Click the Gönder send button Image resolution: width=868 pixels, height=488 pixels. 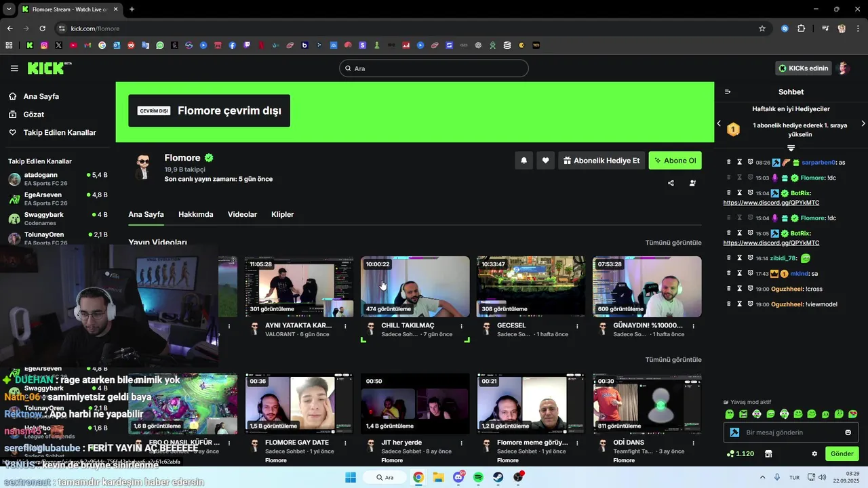click(842, 453)
